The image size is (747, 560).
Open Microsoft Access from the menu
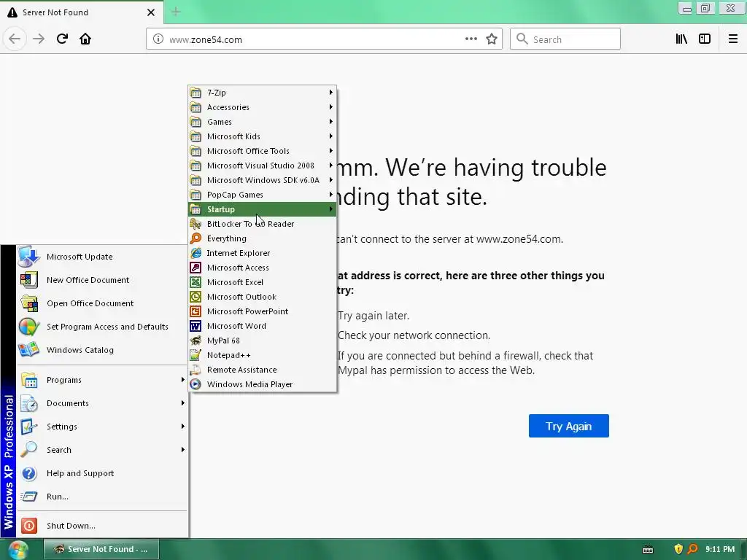pyautogui.click(x=263, y=267)
